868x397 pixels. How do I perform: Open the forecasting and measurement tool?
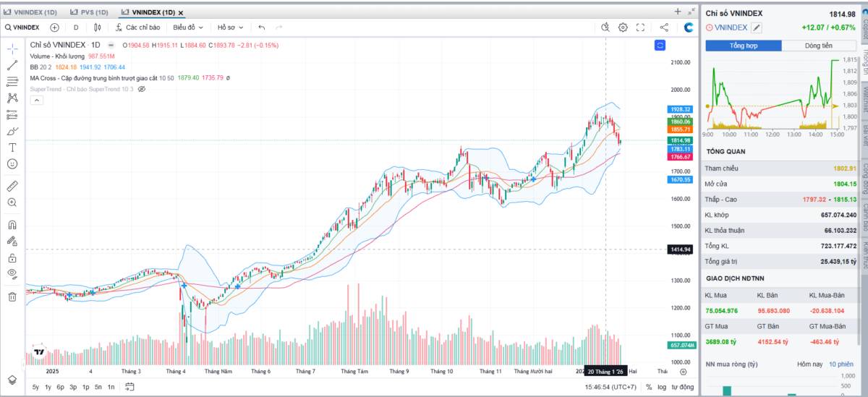[12, 115]
